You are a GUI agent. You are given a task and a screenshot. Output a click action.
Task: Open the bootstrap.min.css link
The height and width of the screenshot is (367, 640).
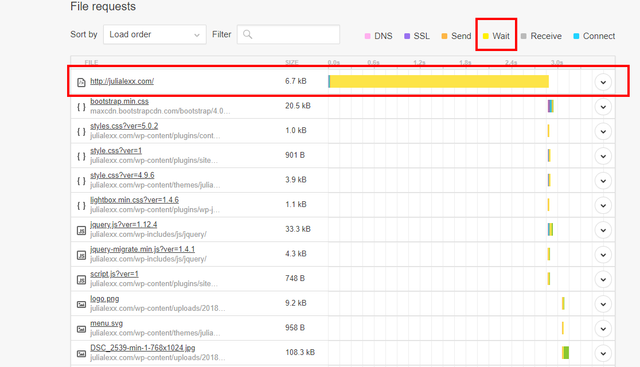coord(119,101)
